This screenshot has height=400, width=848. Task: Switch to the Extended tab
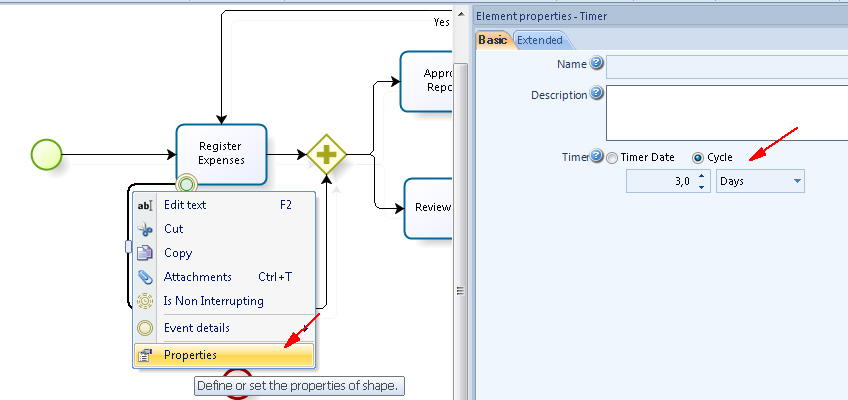540,40
